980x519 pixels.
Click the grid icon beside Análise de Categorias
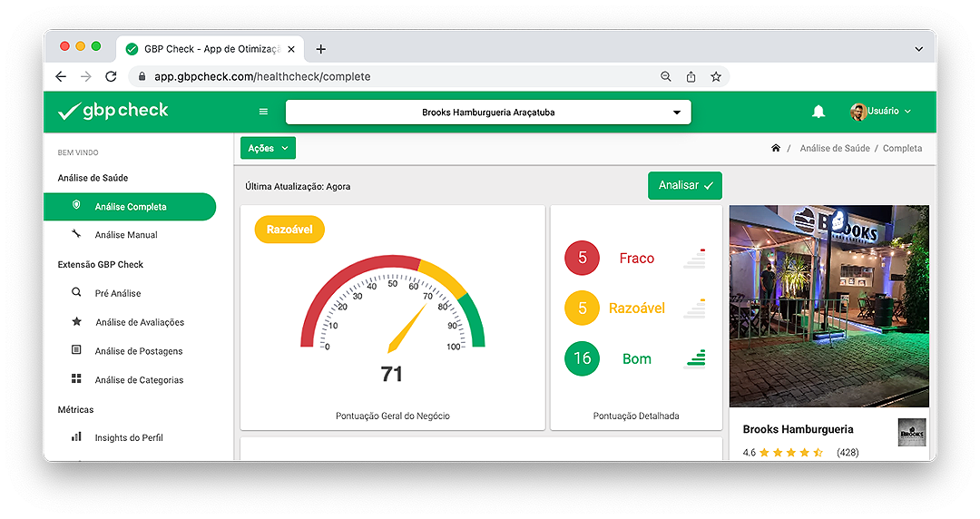click(76, 378)
